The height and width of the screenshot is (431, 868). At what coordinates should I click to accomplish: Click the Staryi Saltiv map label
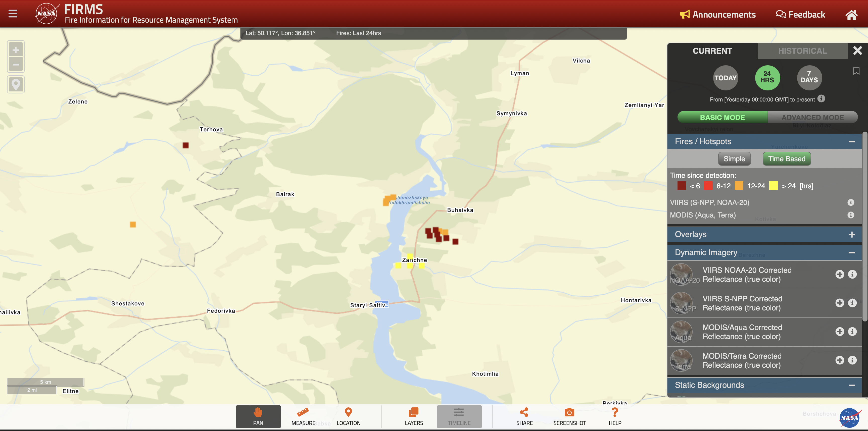[368, 305]
